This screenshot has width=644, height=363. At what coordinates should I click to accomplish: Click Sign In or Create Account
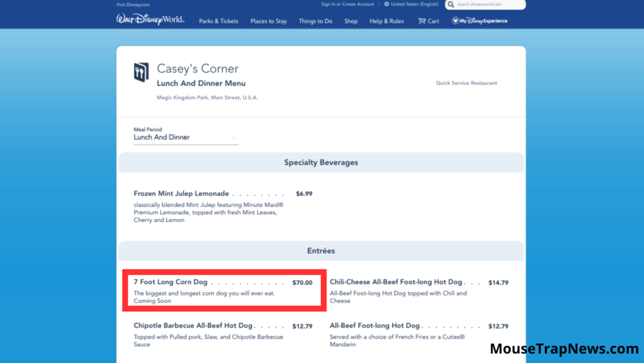[348, 4]
